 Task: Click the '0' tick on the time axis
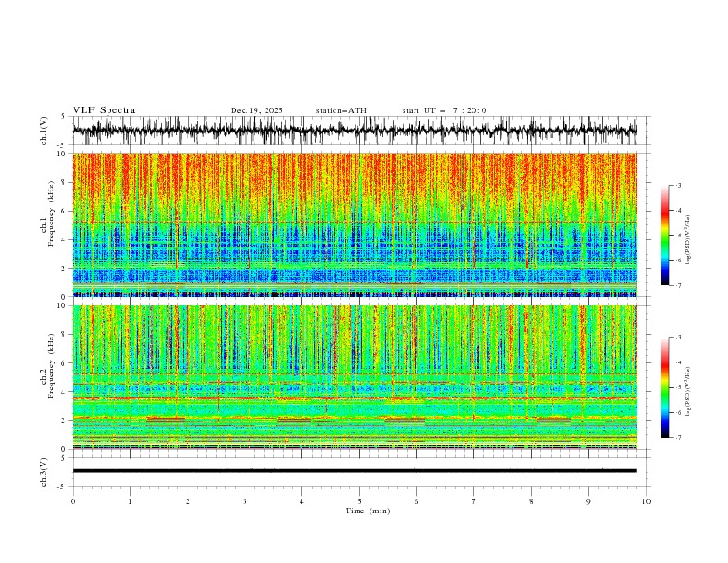coord(73,501)
